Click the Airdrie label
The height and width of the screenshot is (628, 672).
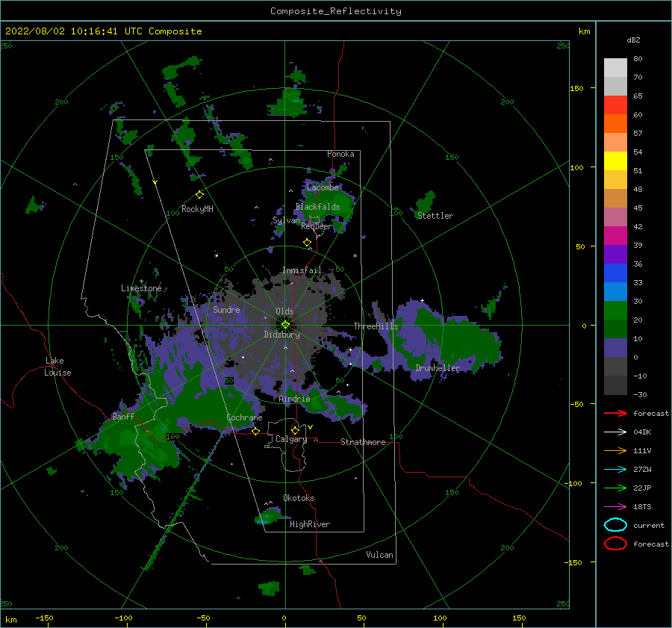294,399
